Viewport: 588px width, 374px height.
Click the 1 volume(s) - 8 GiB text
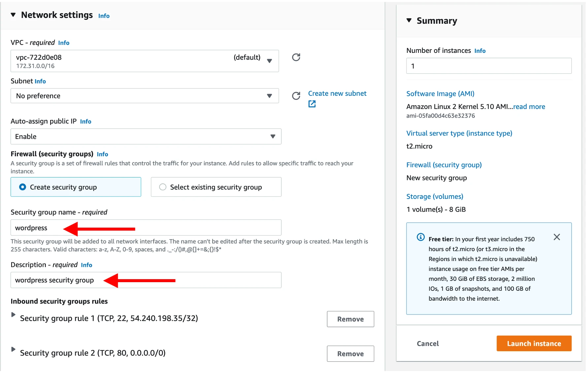pyautogui.click(x=436, y=209)
